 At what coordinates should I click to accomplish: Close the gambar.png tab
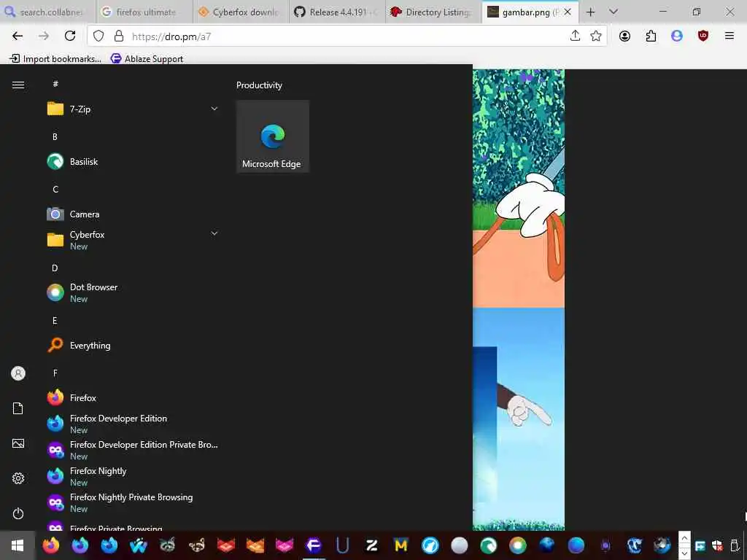point(568,12)
